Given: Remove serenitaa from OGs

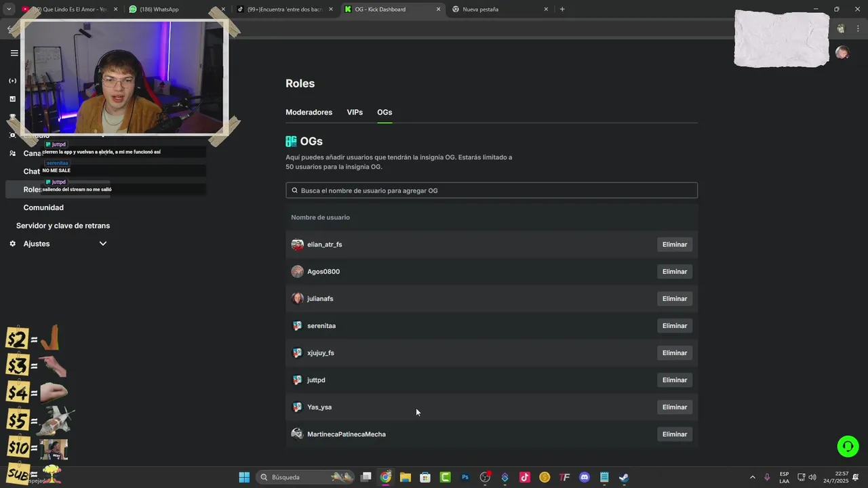Looking at the screenshot, I should click(675, 326).
